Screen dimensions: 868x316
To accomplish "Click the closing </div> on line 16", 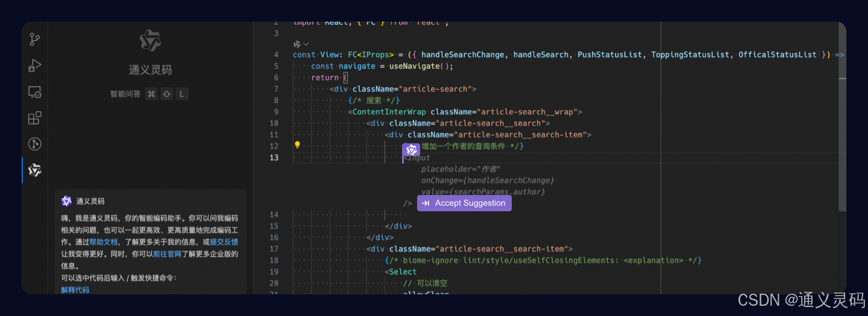I will 380,238.
